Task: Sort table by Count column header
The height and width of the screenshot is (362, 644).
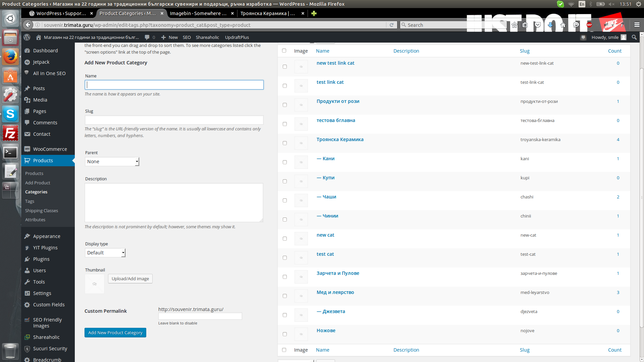Action: tap(614, 51)
